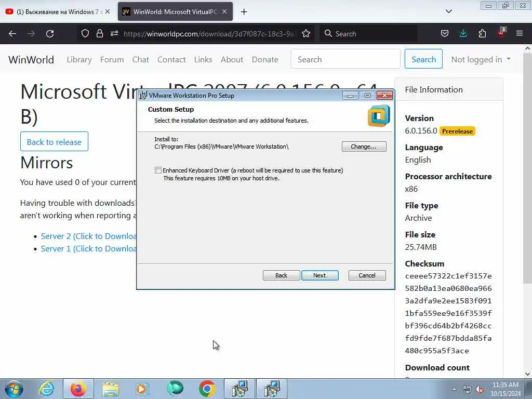
Task: Show hidden tray icons arrow
Action: pos(454,389)
